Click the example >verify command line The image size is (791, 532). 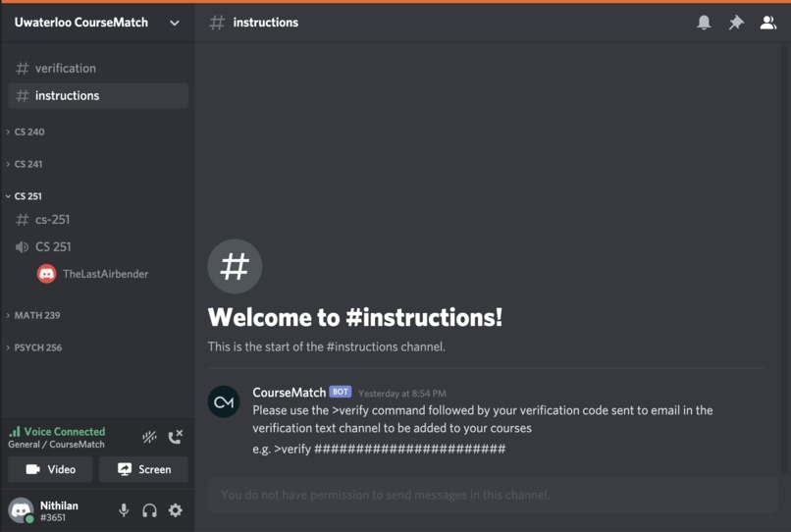[379, 449]
